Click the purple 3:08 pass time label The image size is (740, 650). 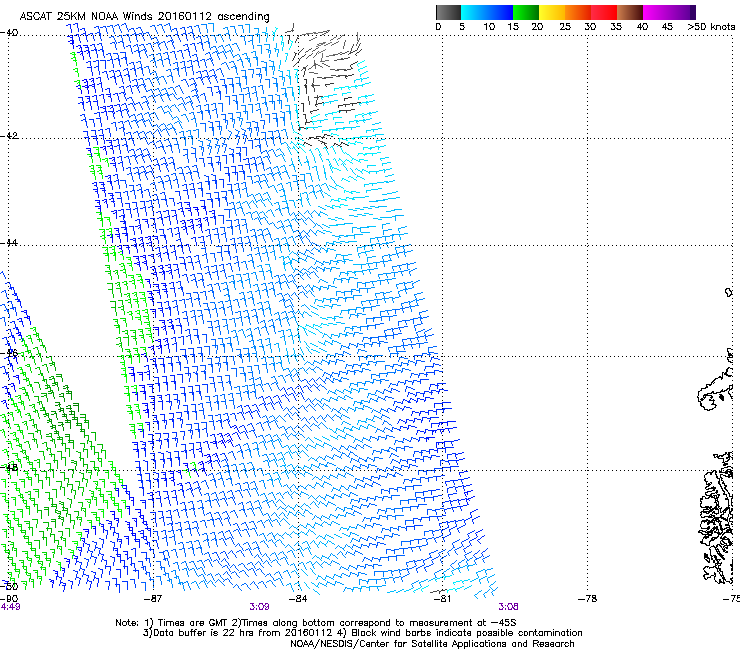coord(508,607)
